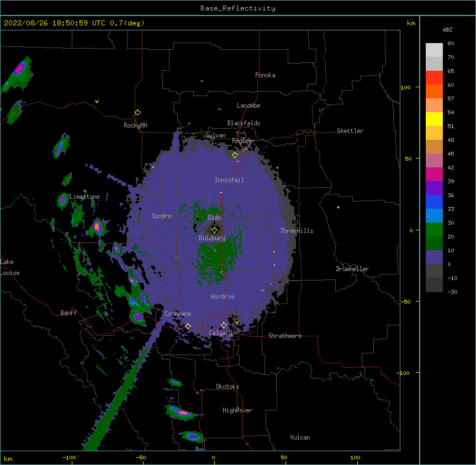The width and height of the screenshot is (476, 465).
Task: Pick the bright yellow swatch in dBZ legend
Action: point(434,119)
